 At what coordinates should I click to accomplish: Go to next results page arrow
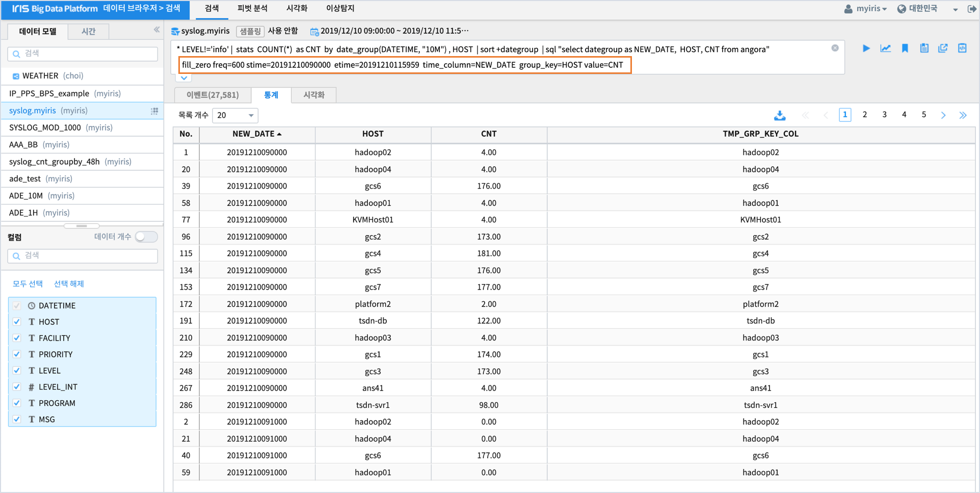(943, 115)
